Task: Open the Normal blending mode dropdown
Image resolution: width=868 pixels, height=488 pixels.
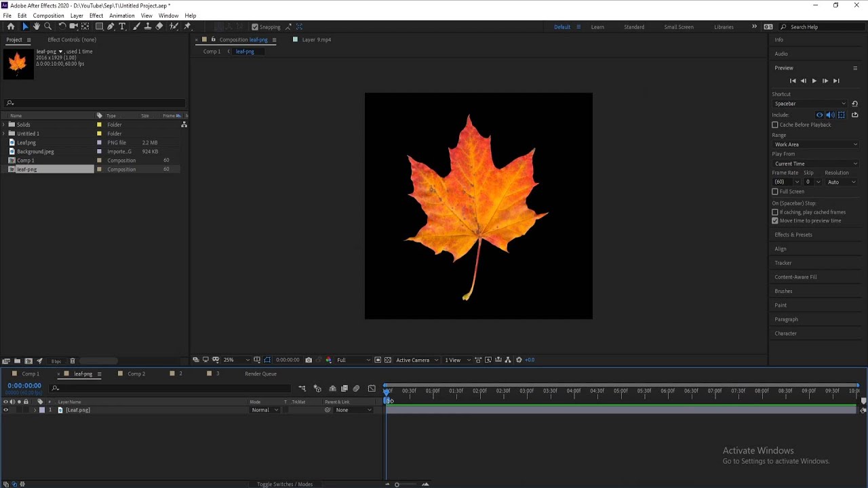Action: click(265, 410)
